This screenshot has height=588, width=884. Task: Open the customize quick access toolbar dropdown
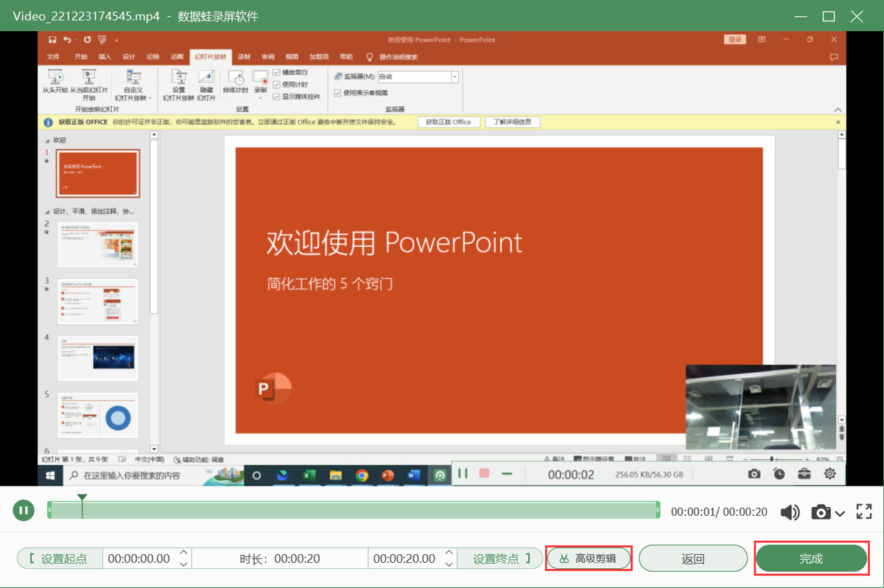pos(116,40)
